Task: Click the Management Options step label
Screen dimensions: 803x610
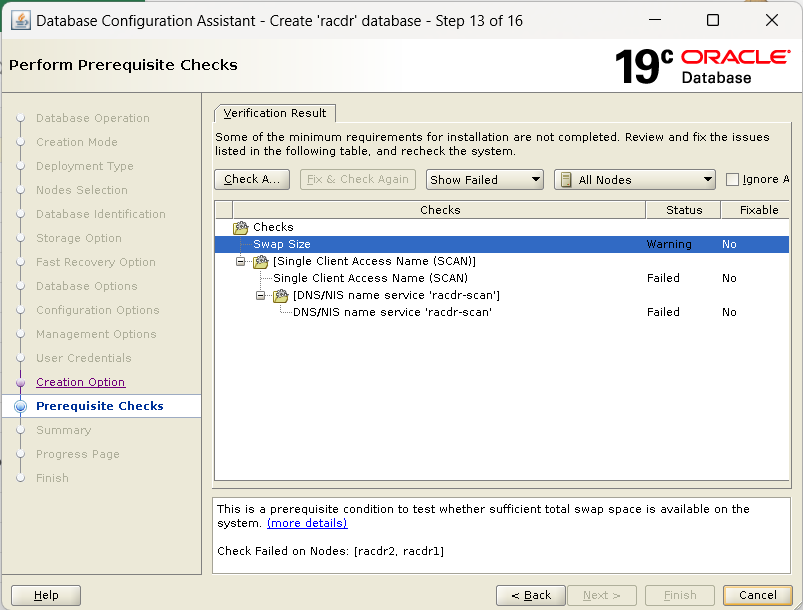Action: point(96,334)
